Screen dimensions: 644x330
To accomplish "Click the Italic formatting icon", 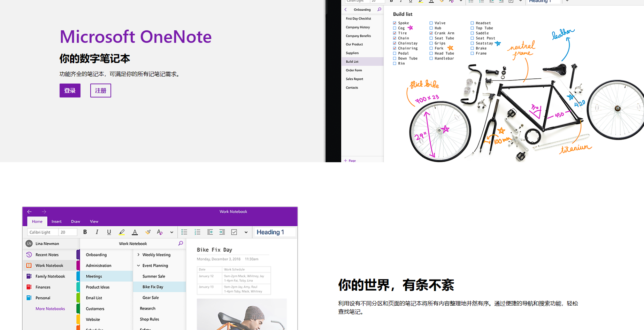I will point(97,232).
